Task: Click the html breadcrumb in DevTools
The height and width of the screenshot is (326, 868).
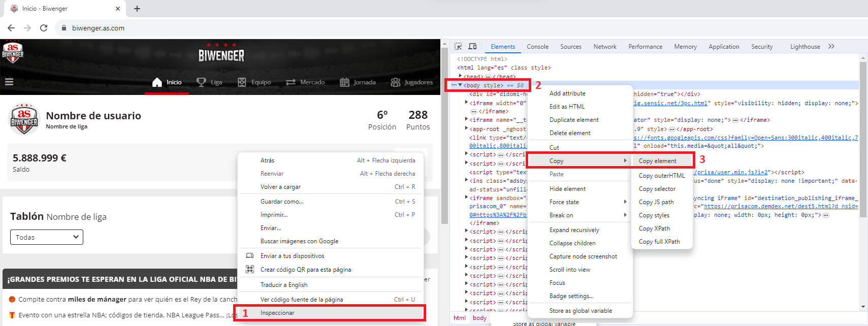Action: [x=460, y=318]
